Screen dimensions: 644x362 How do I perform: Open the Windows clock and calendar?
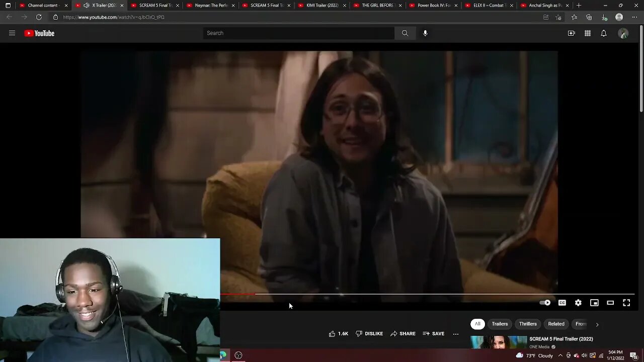pos(615,355)
